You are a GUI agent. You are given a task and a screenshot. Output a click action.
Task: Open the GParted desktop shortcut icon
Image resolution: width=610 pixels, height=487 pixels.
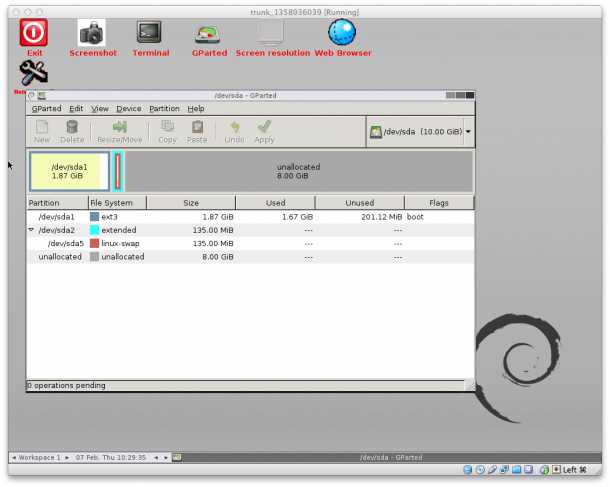[208, 34]
